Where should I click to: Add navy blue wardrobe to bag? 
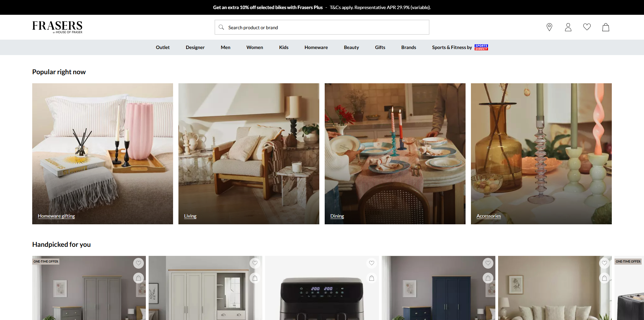[x=488, y=278]
